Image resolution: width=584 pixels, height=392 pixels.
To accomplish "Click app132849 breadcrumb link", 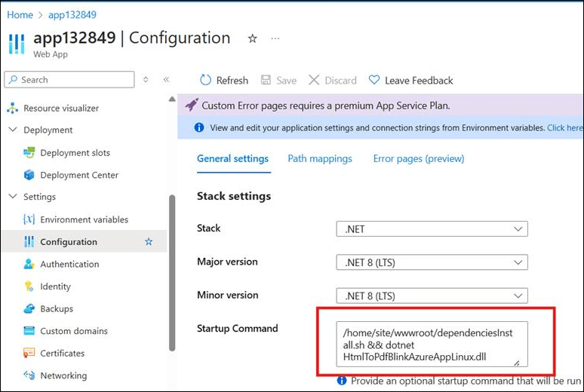I will pos(72,15).
